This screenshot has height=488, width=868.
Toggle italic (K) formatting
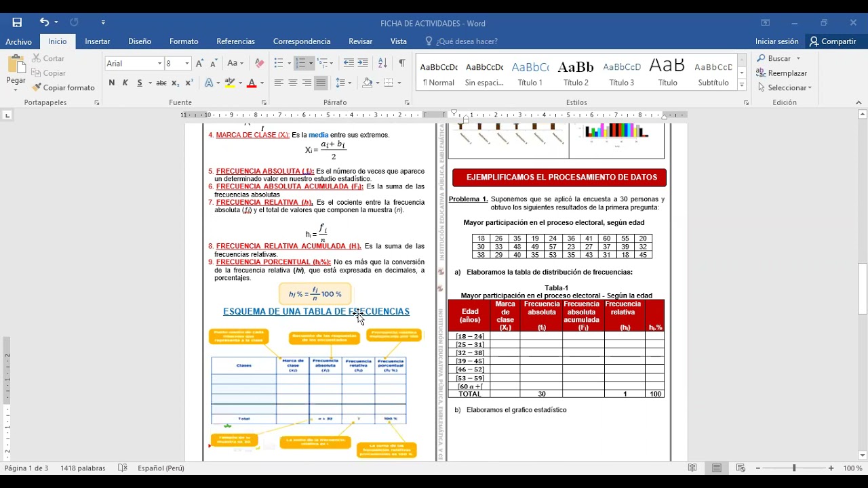point(125,83)
